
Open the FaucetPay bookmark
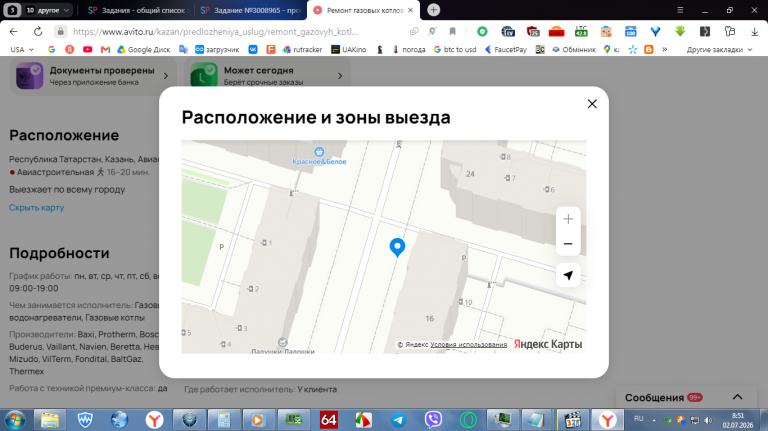505,49
